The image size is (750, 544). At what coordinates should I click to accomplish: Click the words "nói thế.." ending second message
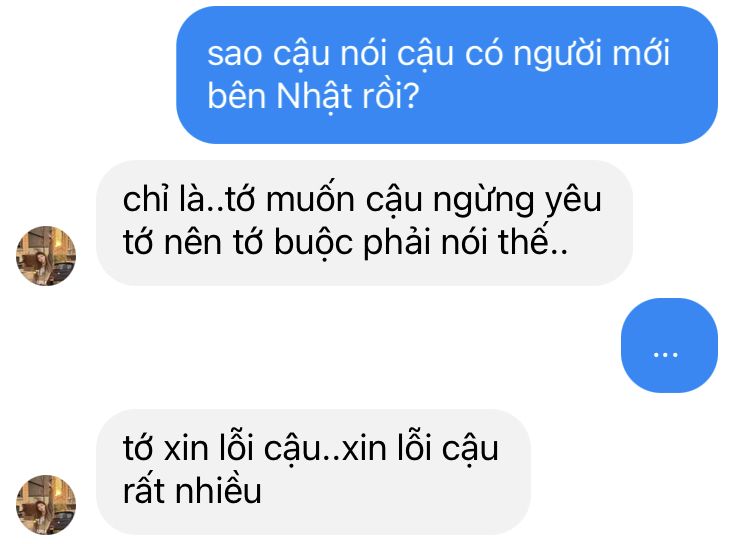pyautogui.click(x=505, y=241)
